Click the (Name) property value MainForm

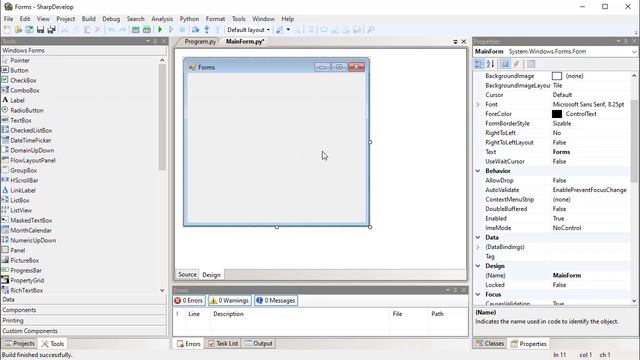tap(567, 276)
